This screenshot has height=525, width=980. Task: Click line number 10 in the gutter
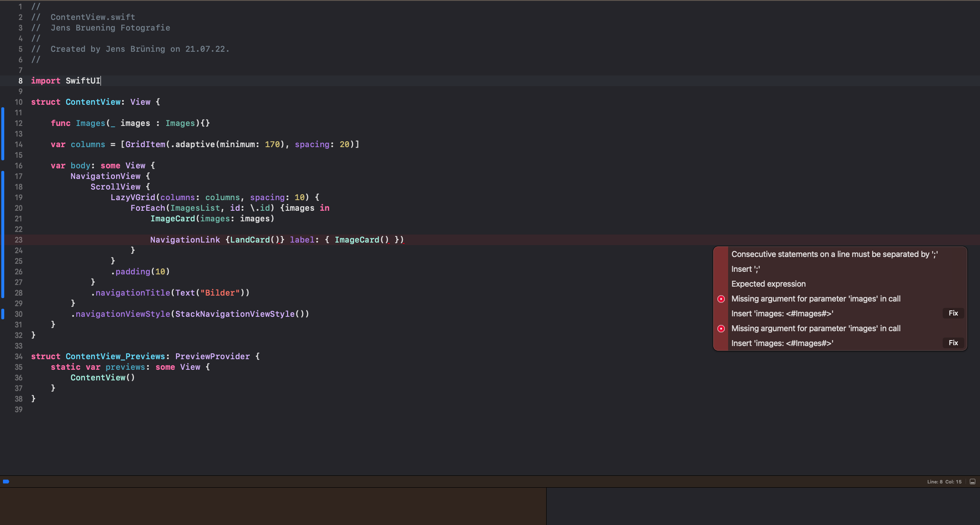click(x=19, y=102)
